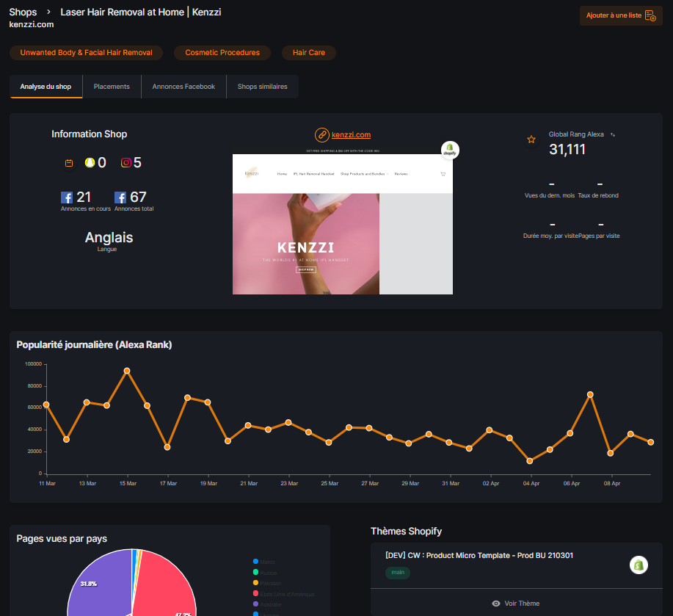Viewport: 673px width, 616px height.
Task: Open the Analyse du shop tab
Action: coord(46,87)
